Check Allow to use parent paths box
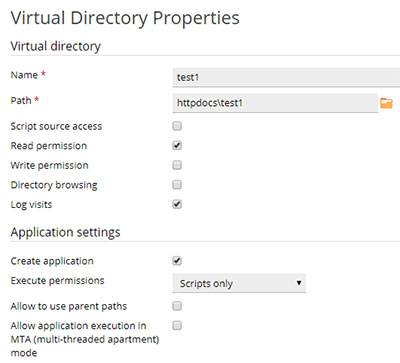The width and height of the screenshot is (400, 363). point(177,306)
